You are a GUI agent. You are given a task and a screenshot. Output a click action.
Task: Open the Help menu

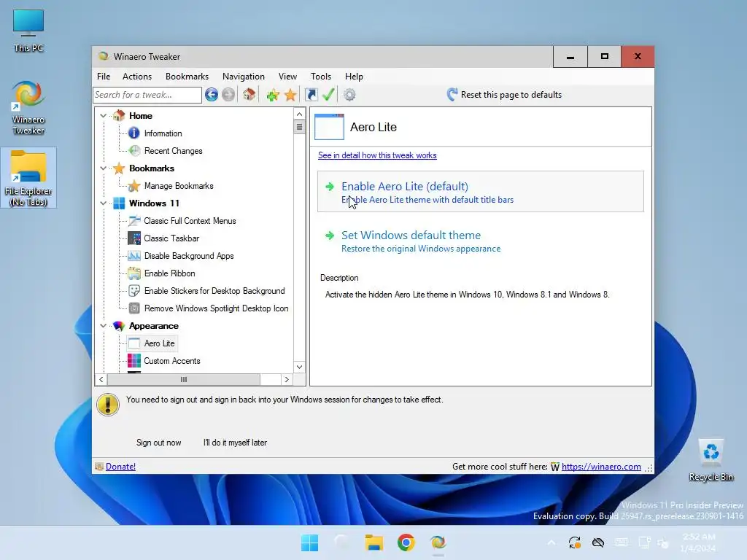[354, 76]
